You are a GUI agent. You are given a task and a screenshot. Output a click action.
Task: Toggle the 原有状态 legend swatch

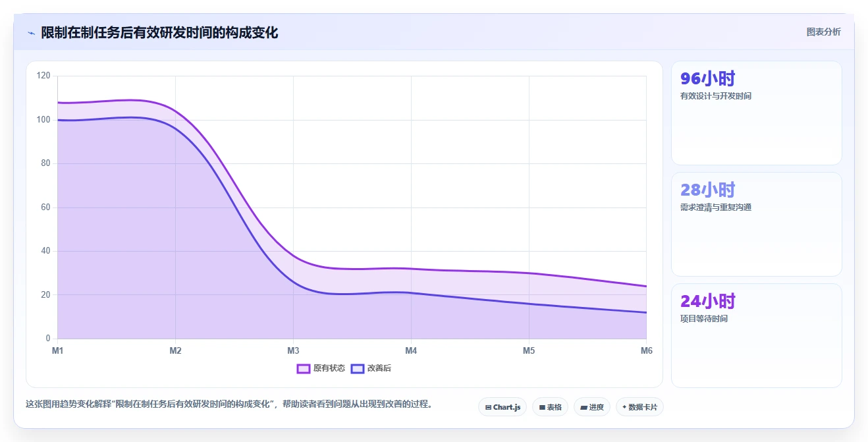tap(304, 368)
